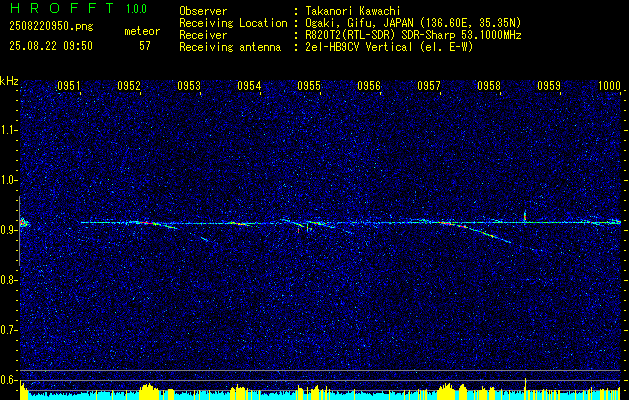Screen dimensions: 629x400
Task: Click the meteor count value 57
Action: click(145, 46)
